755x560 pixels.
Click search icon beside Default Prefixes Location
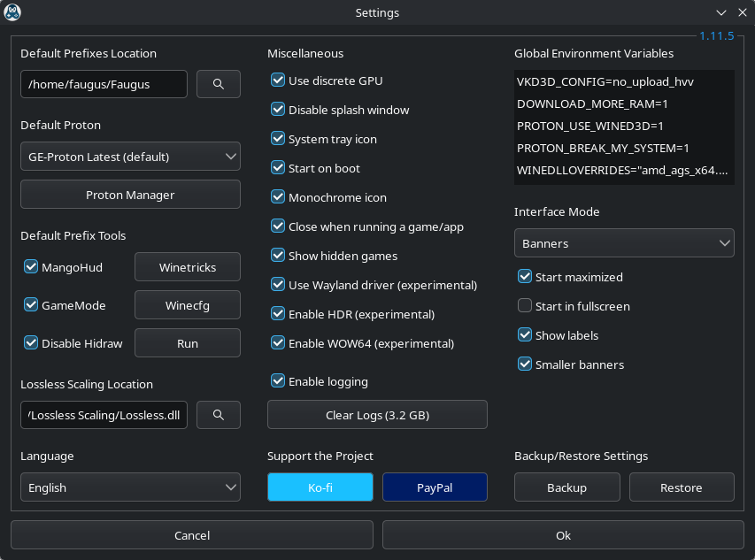218,84
